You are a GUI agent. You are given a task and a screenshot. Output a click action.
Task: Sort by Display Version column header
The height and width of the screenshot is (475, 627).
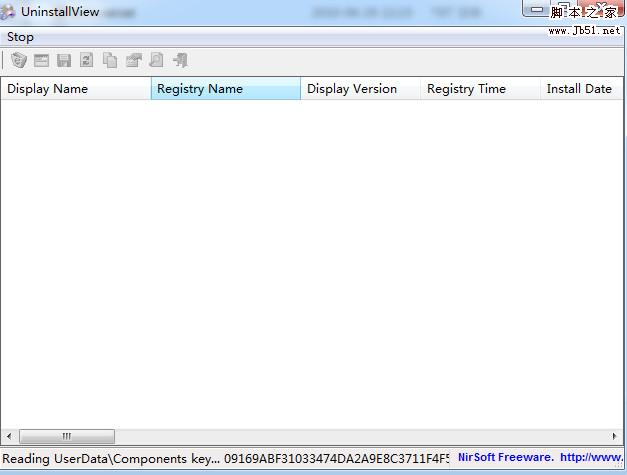(360, 88)
